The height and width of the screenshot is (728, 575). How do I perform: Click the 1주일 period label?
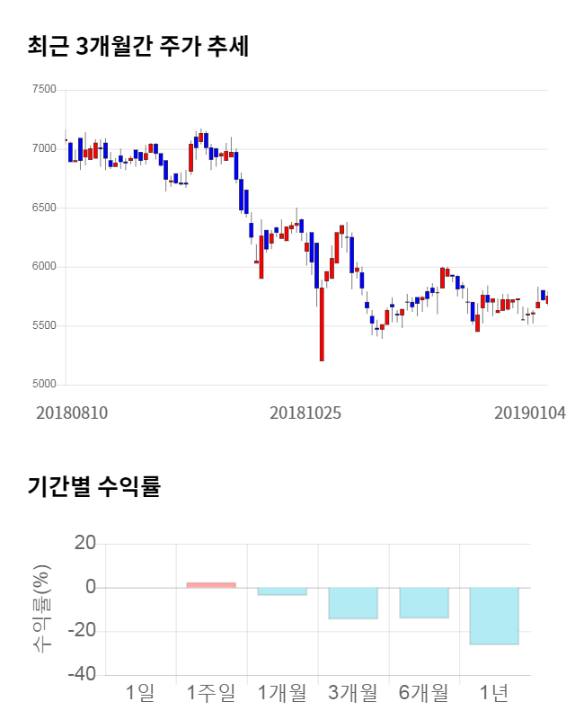pyautogui.click(x=211, y=693)
